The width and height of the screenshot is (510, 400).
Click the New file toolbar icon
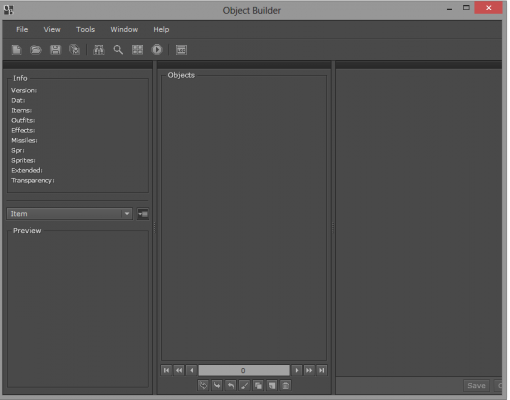16,50
